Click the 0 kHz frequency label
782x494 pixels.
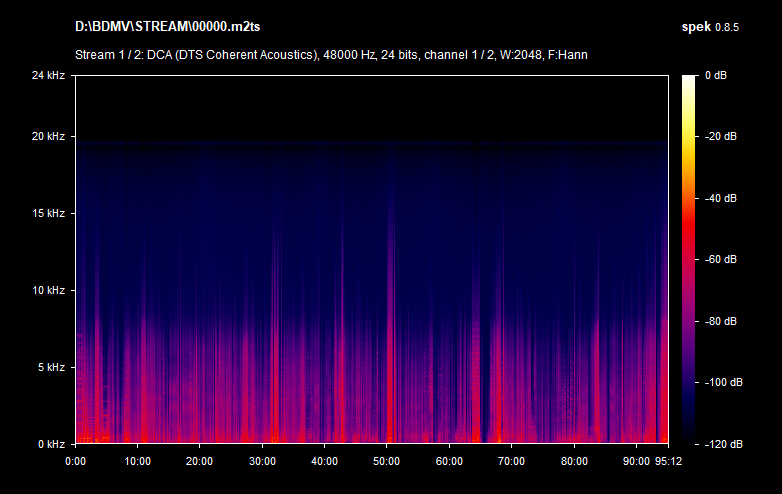(50, 443)
